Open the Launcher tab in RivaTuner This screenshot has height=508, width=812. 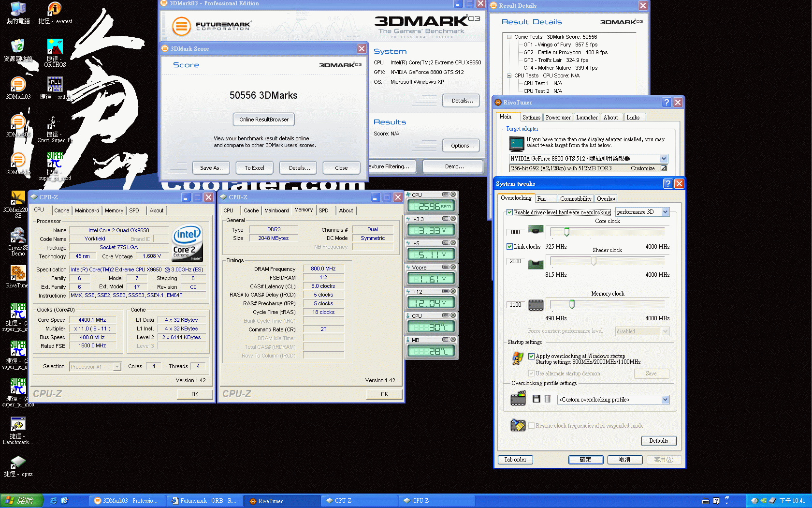(x=587, y=118)
